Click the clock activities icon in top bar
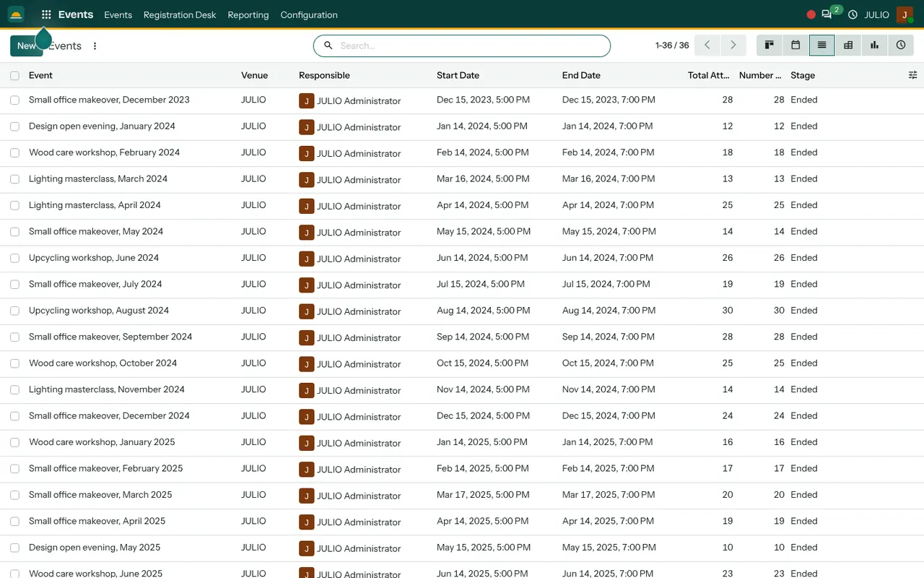 [x=853, y=14]
